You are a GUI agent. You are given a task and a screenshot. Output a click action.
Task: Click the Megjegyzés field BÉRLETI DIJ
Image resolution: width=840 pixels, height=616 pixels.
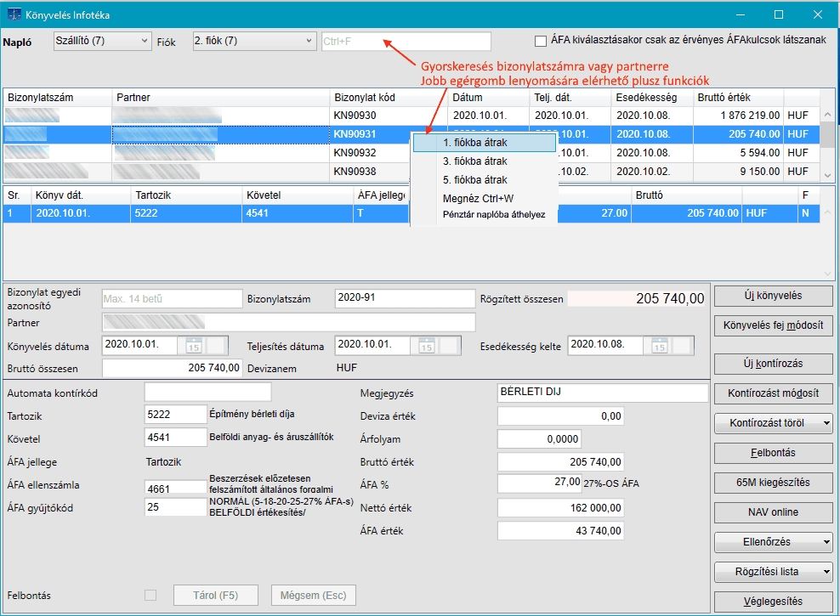[x=603, y=393]
